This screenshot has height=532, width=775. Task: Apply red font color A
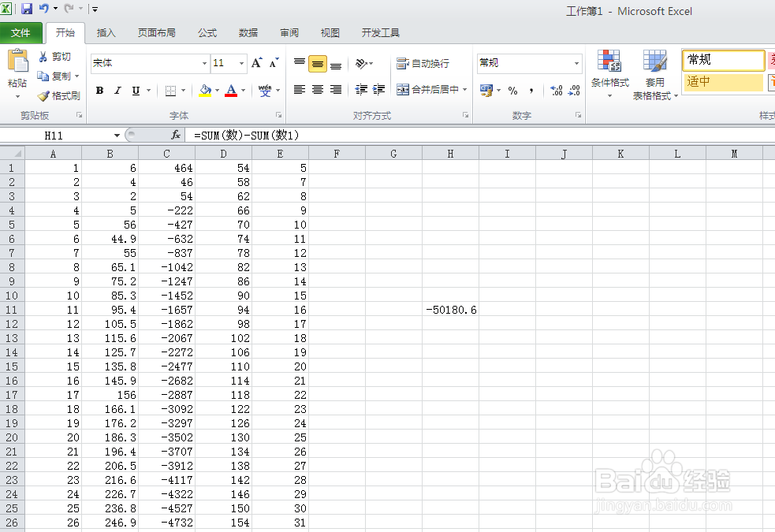(x=231, y=91)
